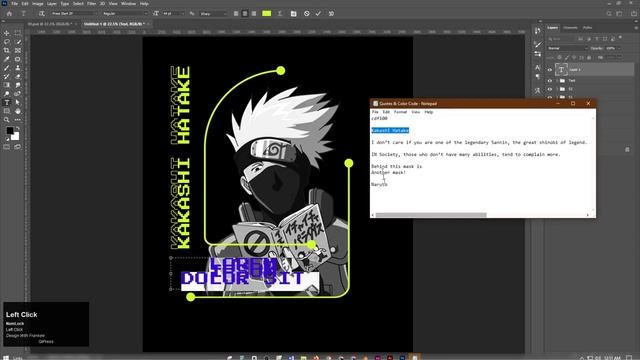640x360 pixels.
Task: Select the Move tool
Action: (7, 33)
